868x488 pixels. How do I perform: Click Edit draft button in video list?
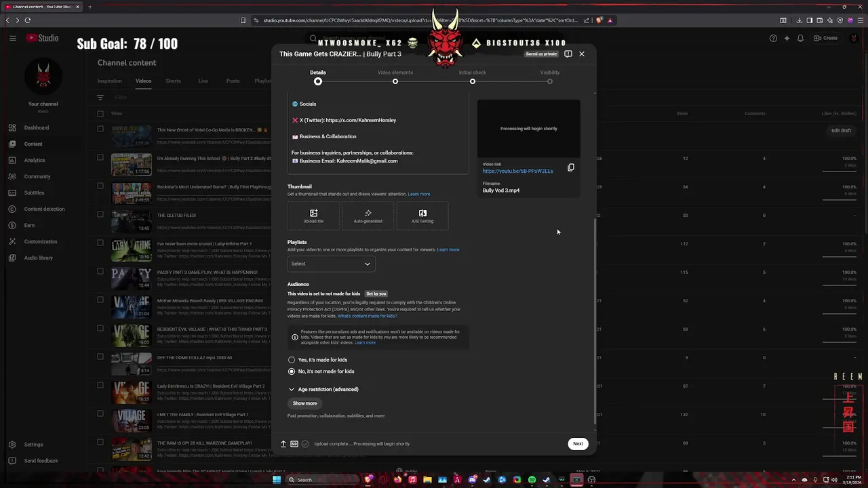coord(841,131)
